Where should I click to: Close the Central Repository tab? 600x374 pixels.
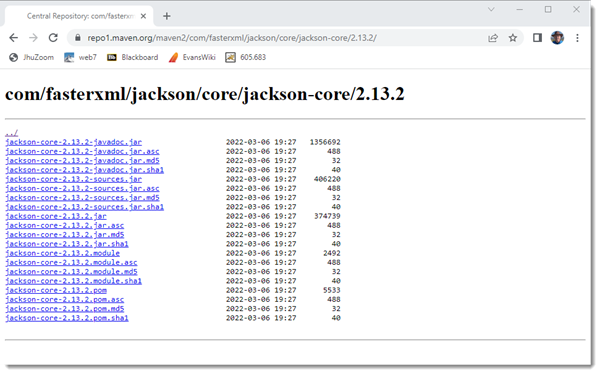coord(143,16)
